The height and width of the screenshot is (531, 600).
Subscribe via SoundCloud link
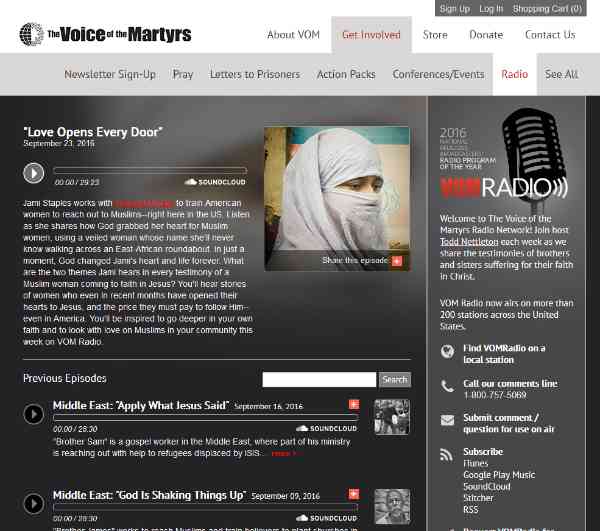487,487
